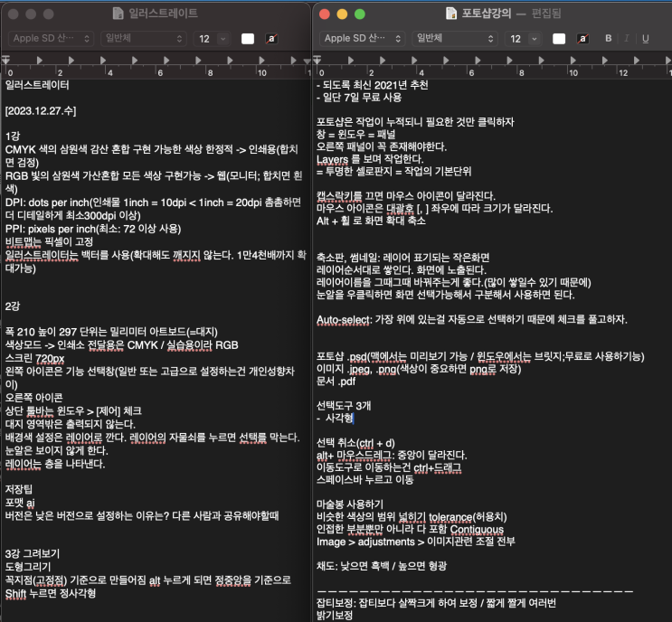Click document icon in 일러스트레이트 title bar
Viewport: 672px width, 622px height.
118,14
